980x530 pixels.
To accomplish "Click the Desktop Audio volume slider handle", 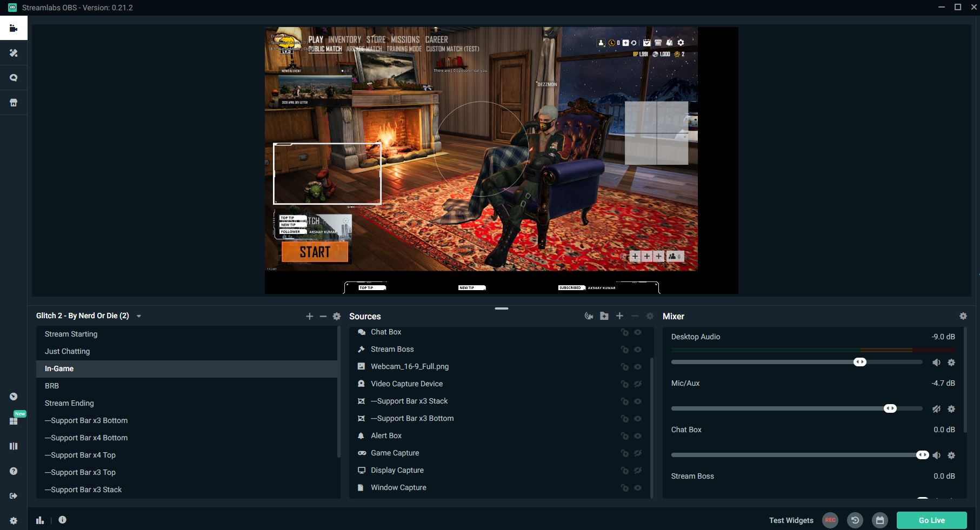I will pyautogui.click(x=859, y=362).
